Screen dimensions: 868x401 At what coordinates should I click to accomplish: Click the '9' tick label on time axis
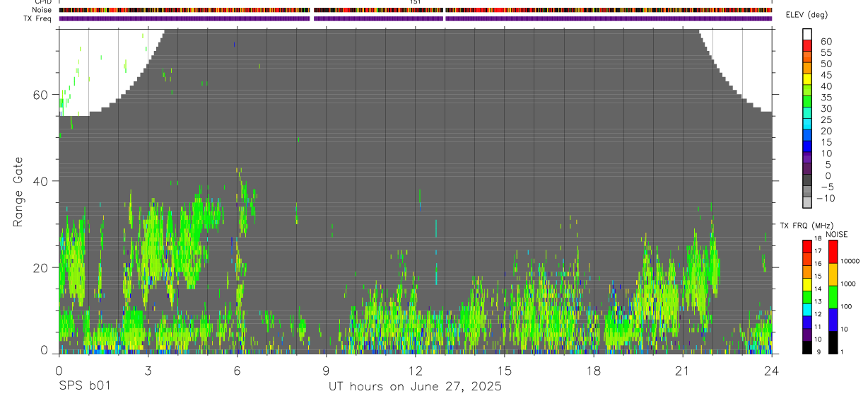[326, 370]
